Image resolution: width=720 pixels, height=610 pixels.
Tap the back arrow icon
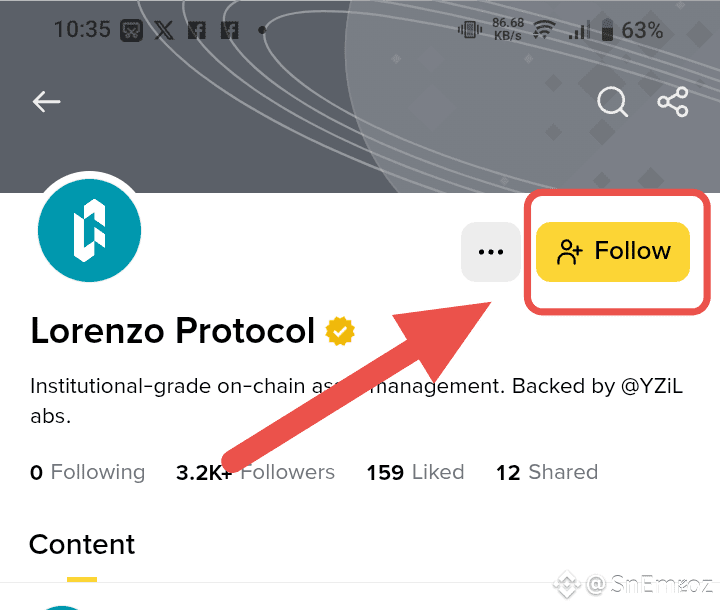tap(46, 101)
